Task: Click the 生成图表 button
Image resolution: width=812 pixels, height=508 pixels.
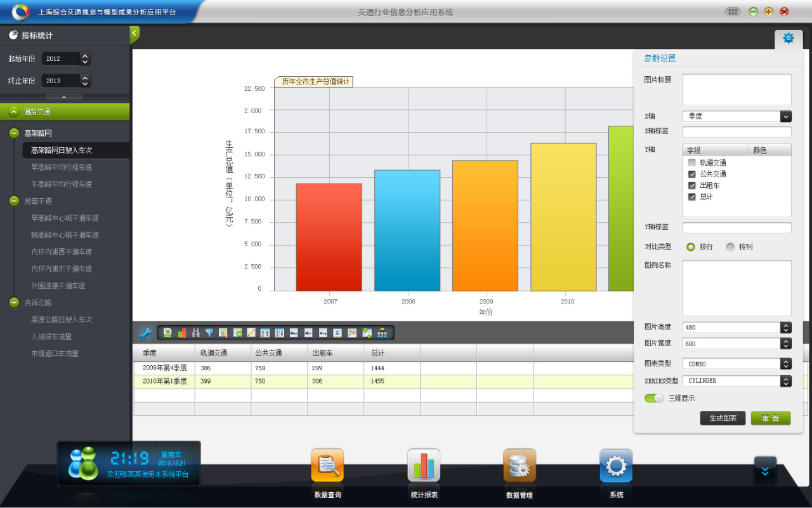Action: [723, 418]
